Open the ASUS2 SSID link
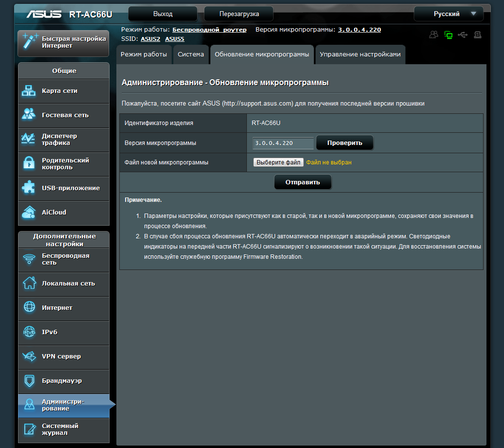 click(x=150, y=39)
